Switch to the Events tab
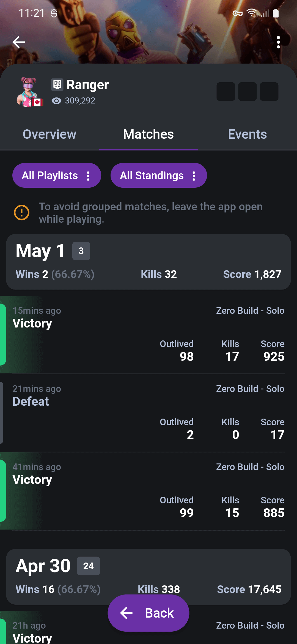Image resolution: width=297 pixels, height=644 pixels. (x=247, y=134)
